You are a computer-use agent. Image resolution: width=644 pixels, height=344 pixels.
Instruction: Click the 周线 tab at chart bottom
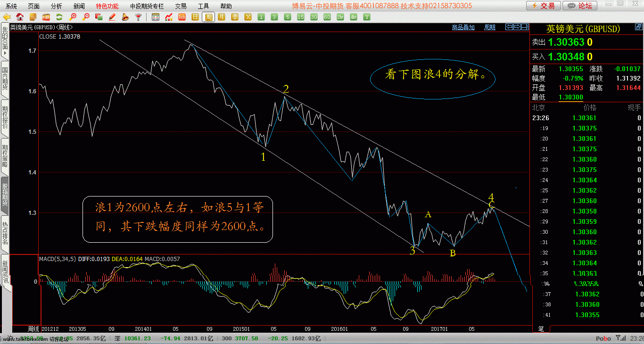click(33, 328)
